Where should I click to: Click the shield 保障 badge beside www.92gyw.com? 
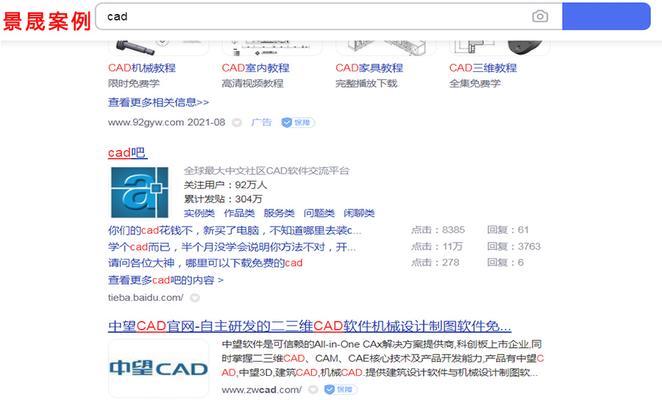click(x=298, y=122)
